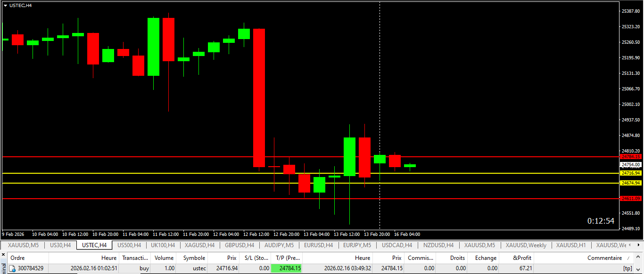The width and height of the screenshot is (644, 274).
Task: Go to the GBPUSD,H4 tab
Action: [x=239, y=245]
